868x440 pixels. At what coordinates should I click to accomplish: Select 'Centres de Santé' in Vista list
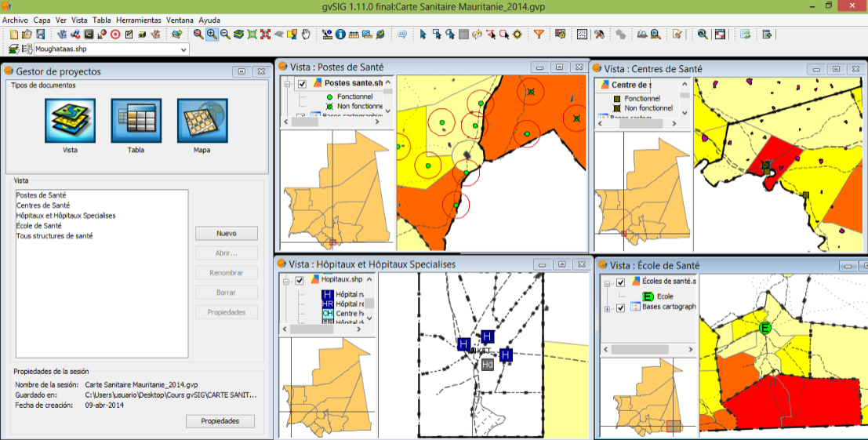pos(43,205)
